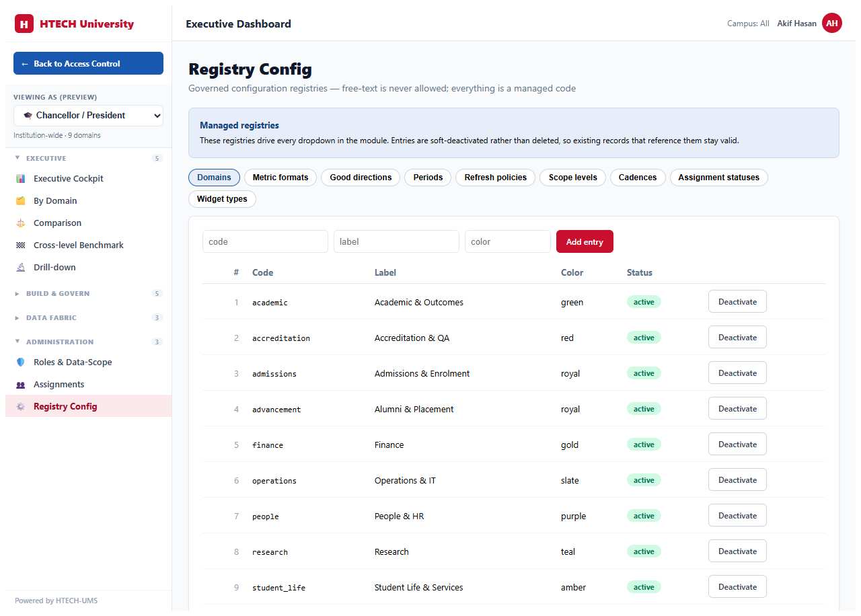The width and height of the screenshot is (861, 616).
Task: Deactivate the operations entry
Action: tap(737, 480)
